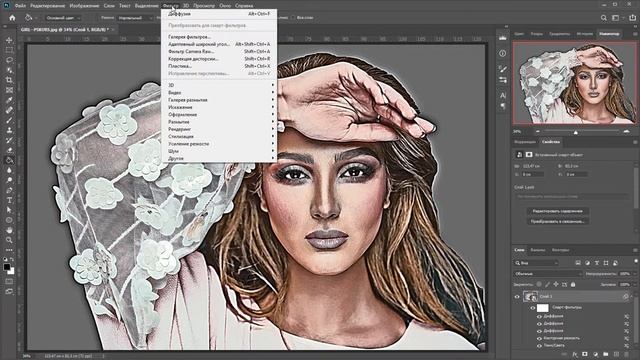Hide the topmost Диффузия smart filter

pyautogui.click(x=540, y=316)
